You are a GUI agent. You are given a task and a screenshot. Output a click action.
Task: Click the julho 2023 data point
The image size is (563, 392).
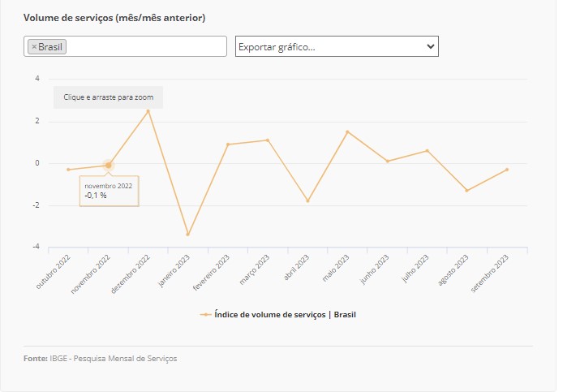(x=428, y=151)
